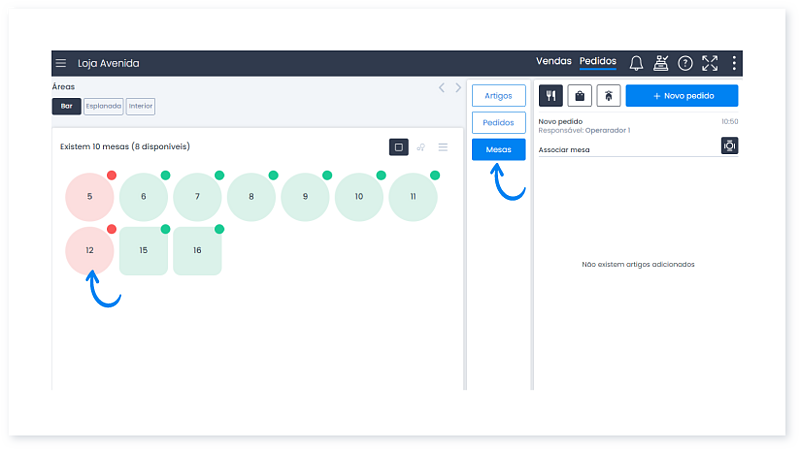Go to the previous areas page arrow
Image resolution: width=800 pixels, height=450 pixels.
coord(442,88)
